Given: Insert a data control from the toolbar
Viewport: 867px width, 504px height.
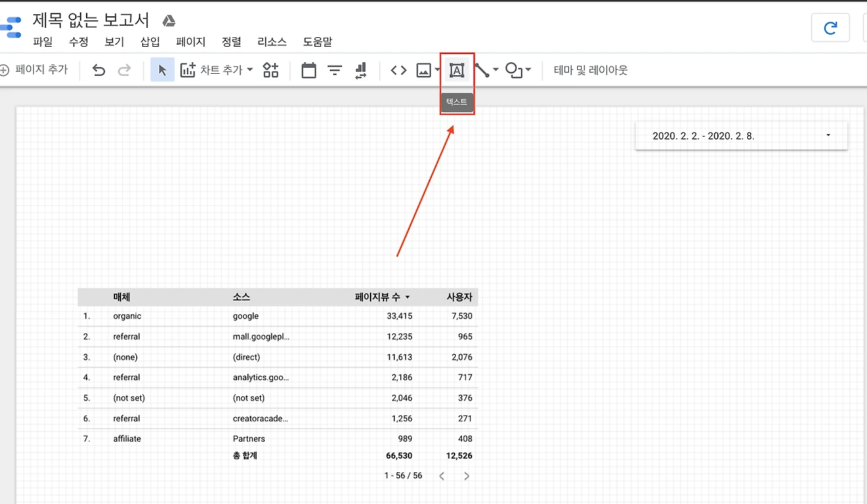Looking at the screenshot, I should pos(361,70).
